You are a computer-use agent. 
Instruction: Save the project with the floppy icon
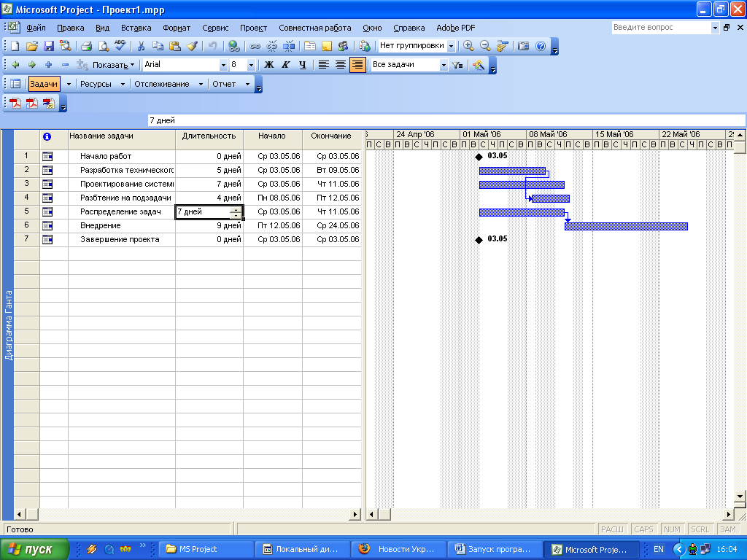[x=48, y=46]
